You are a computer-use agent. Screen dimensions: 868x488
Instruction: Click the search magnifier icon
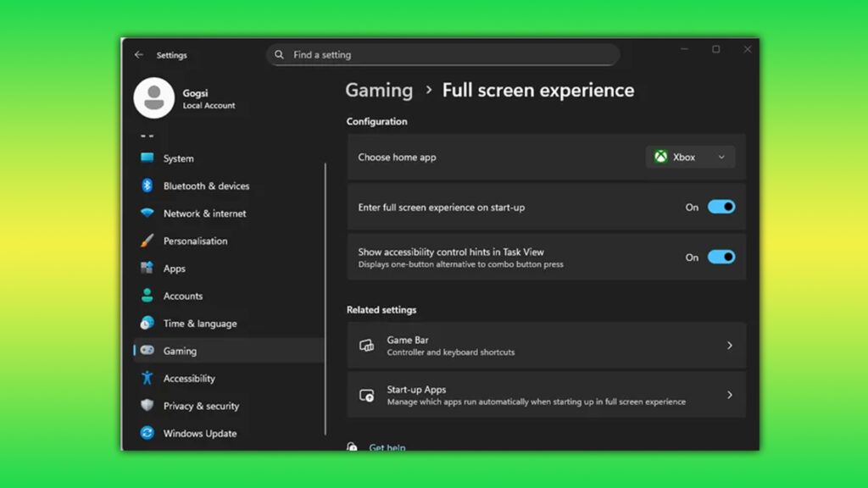point(280,55)
